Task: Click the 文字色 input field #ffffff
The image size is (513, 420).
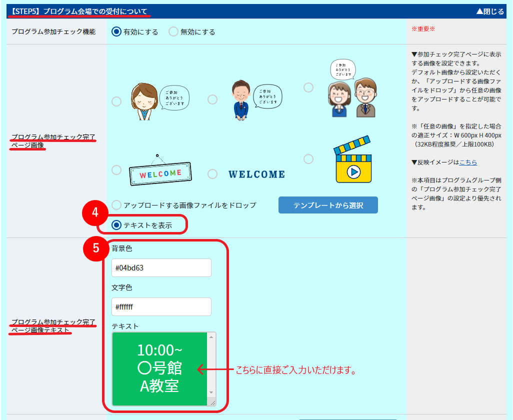Action: [161, 307]
